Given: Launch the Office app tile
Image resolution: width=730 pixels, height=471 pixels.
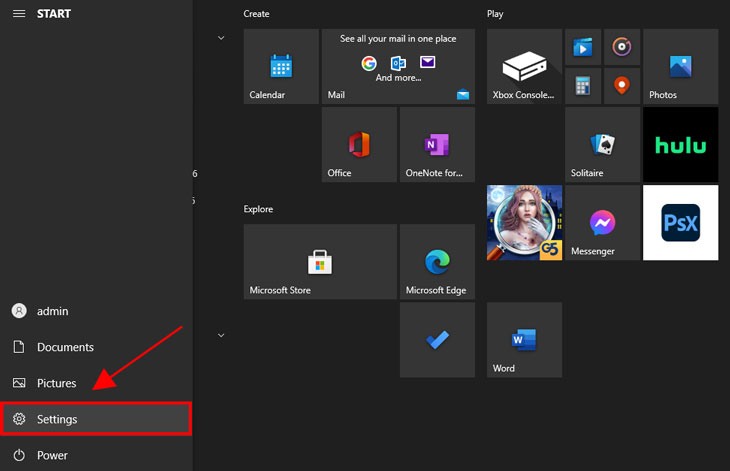Looking at the screenshot, I should pos(359,145).
